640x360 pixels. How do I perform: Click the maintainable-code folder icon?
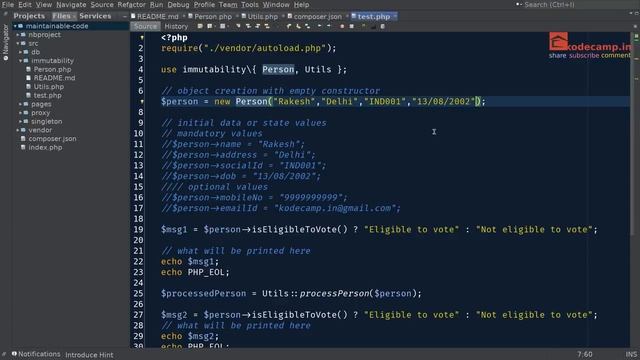(21, 26)
